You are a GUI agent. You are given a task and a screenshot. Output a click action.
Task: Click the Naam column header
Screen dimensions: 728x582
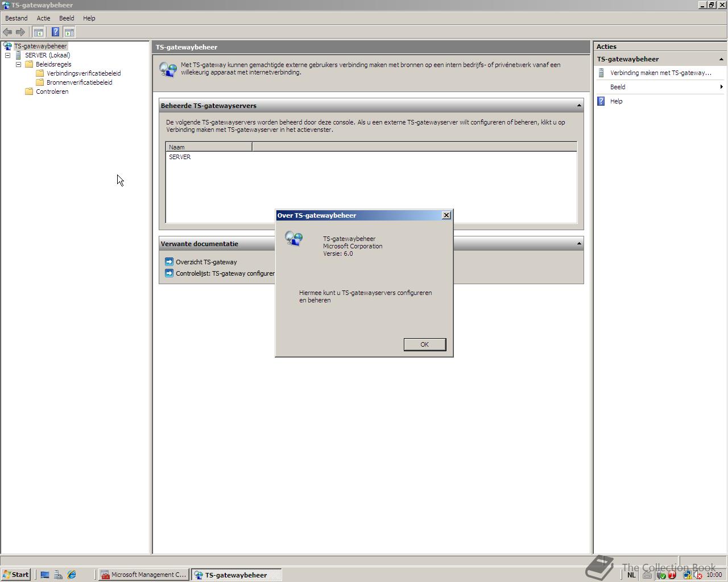click(209, 147)
